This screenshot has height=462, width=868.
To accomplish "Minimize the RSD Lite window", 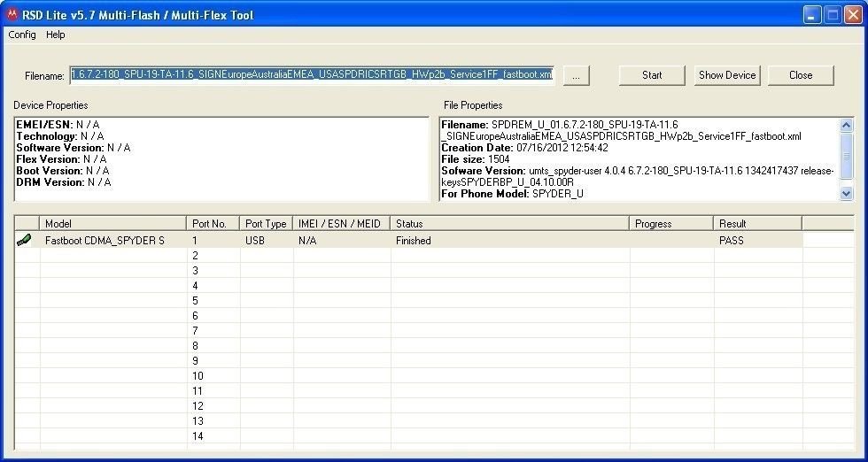I will point(813,15).
